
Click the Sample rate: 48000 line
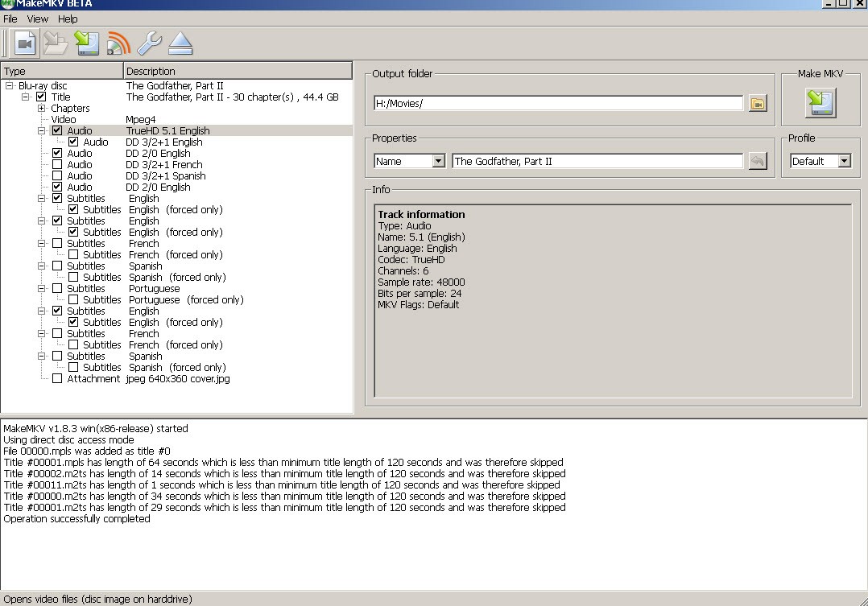[421, 282]
